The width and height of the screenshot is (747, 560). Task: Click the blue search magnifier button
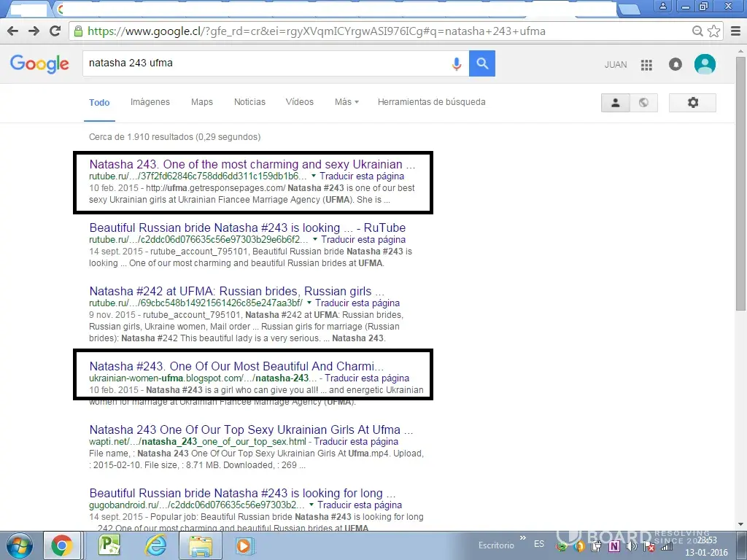coord(481,63)
